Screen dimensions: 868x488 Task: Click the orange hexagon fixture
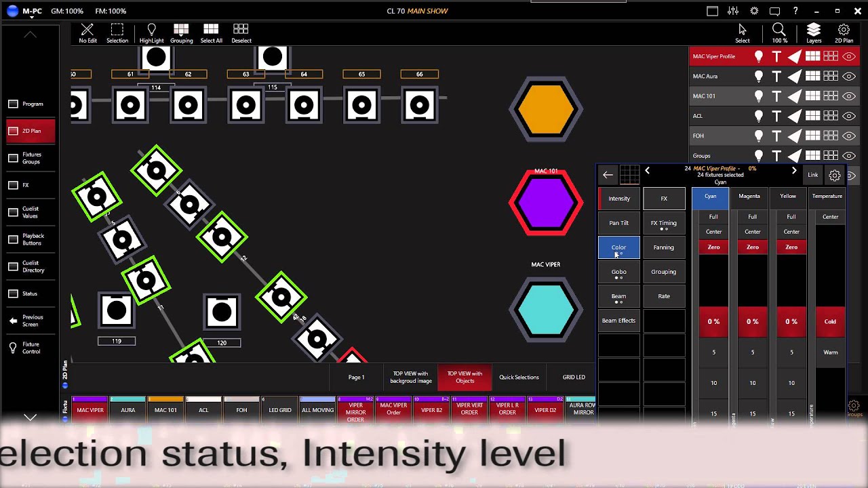pos(546,109)
